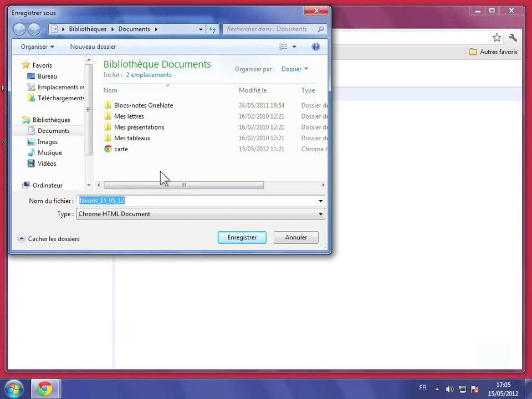Click the view mode icon
532x399 pixels.
283,47
